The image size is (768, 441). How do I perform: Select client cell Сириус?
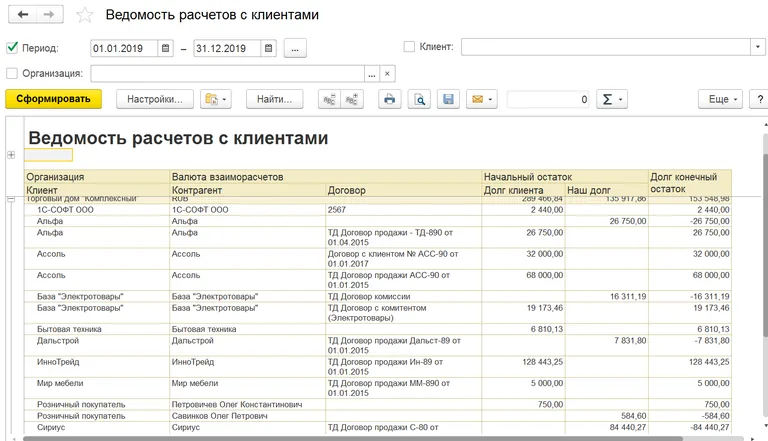(96, 427)
